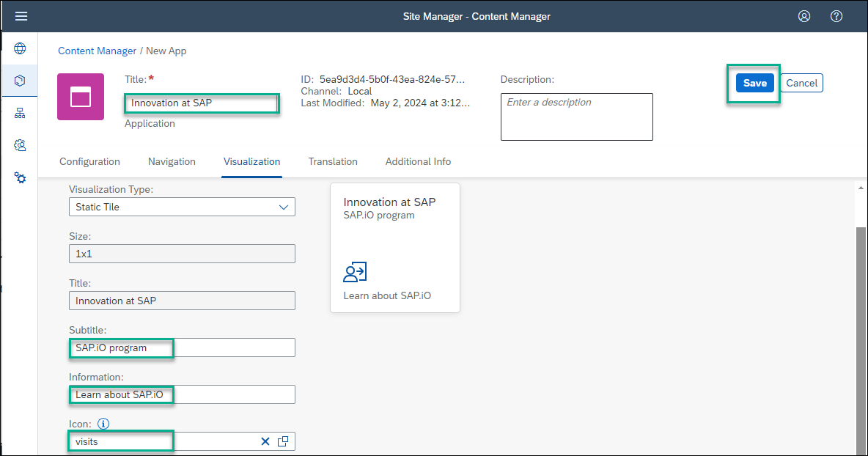Open Site Directory globe icon in sidebar
Viewport: 868px width, 456px height.
click(20, 48)
